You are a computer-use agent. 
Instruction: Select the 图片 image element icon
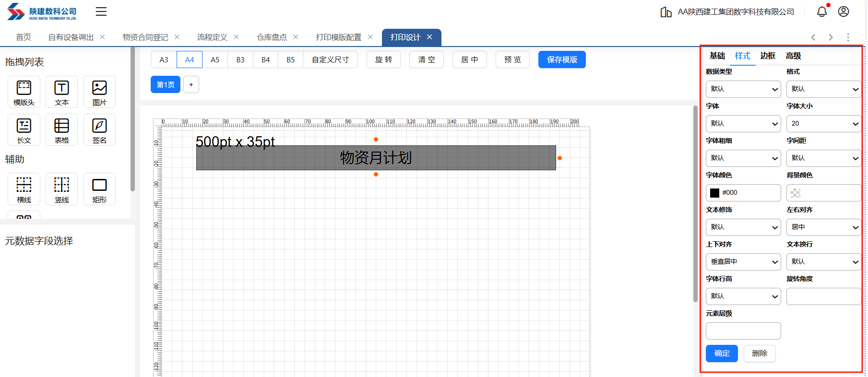(99, 92)
